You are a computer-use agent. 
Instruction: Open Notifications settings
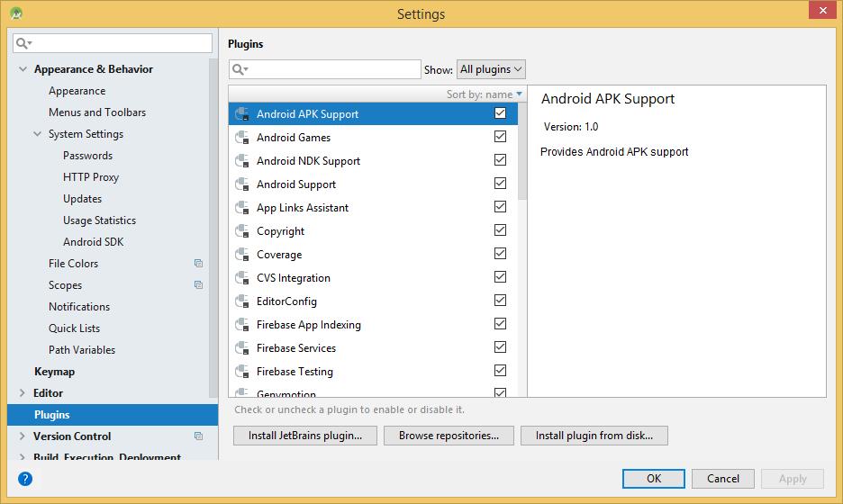[x=79, y=306]
